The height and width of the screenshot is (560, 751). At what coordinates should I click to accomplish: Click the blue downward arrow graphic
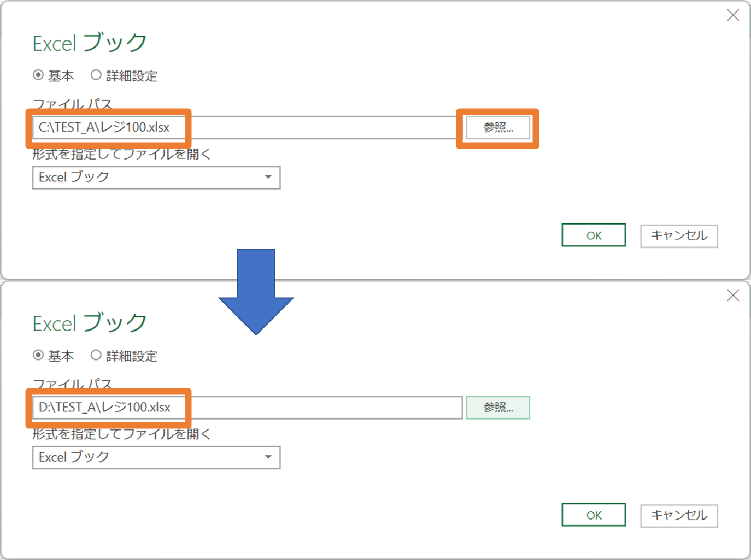pyautogui.click(x=256, y=295)
